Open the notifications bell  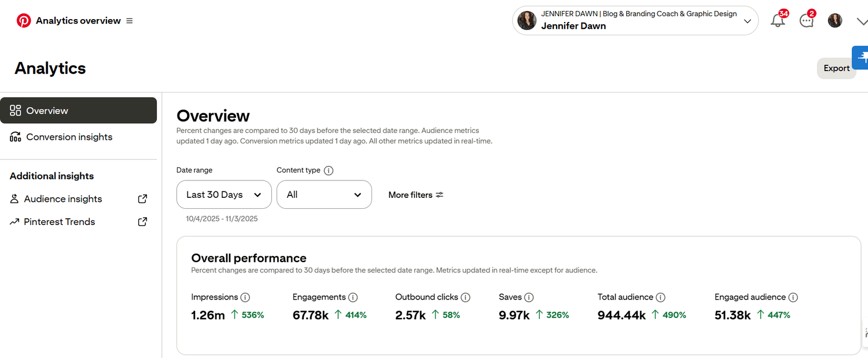(x=778, y=21)
